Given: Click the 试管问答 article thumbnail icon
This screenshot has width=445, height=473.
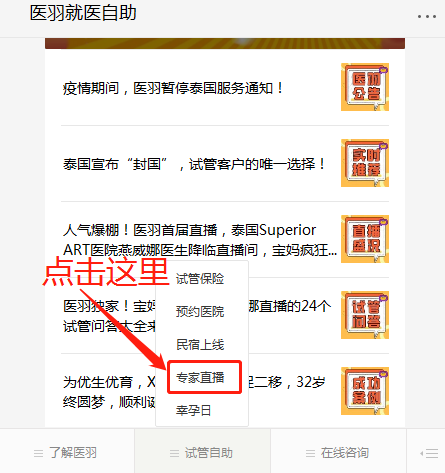Looking at the screenshot, I should tap(365, 315).
